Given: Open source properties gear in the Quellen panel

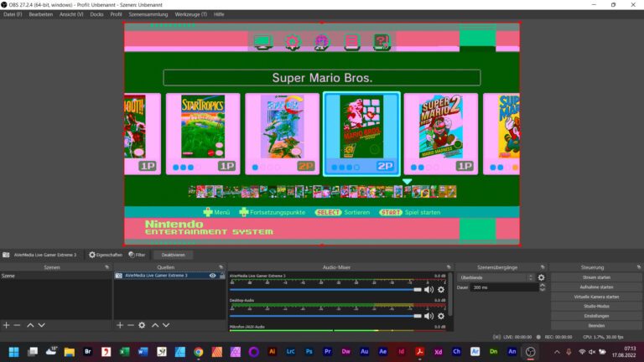Looking at the screenshot, I should (x=142, y=325).
